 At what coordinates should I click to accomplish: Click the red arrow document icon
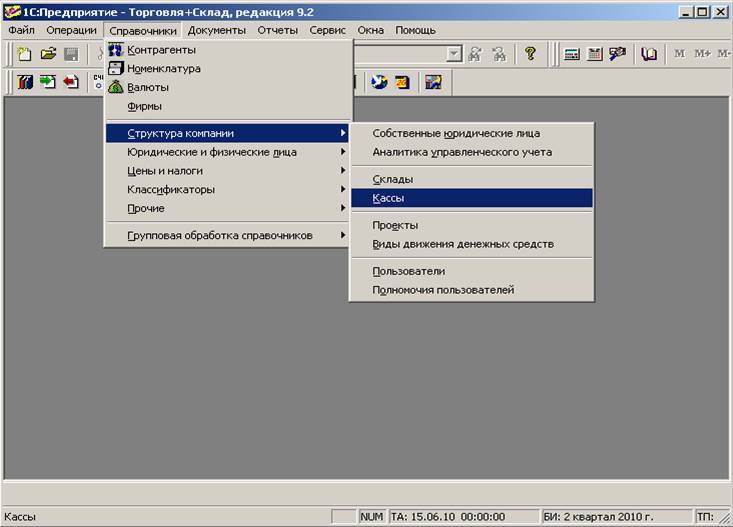click(x=71, y=82)
